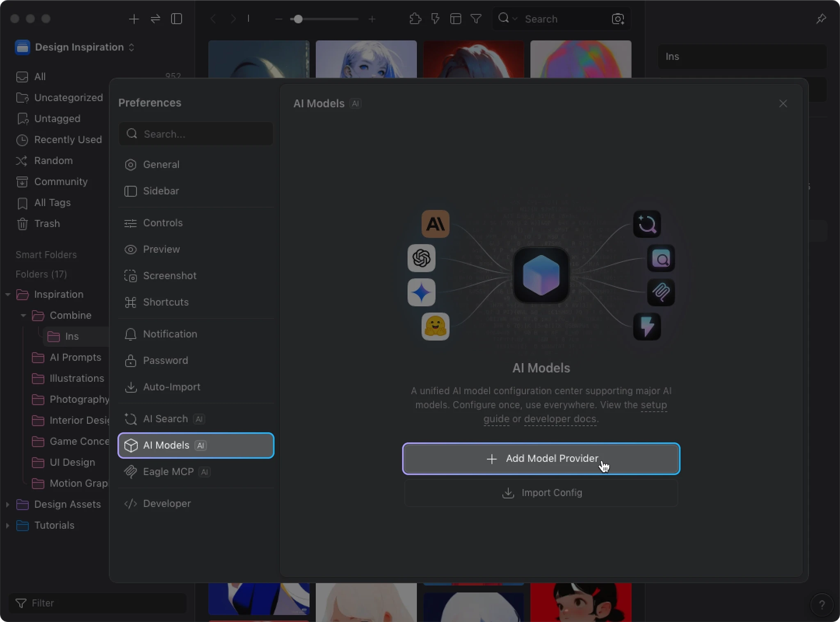Image resolution: width=840 pixels, height=622 pixels.
Task: Click the image search camera icon
Action: [618, 19]
